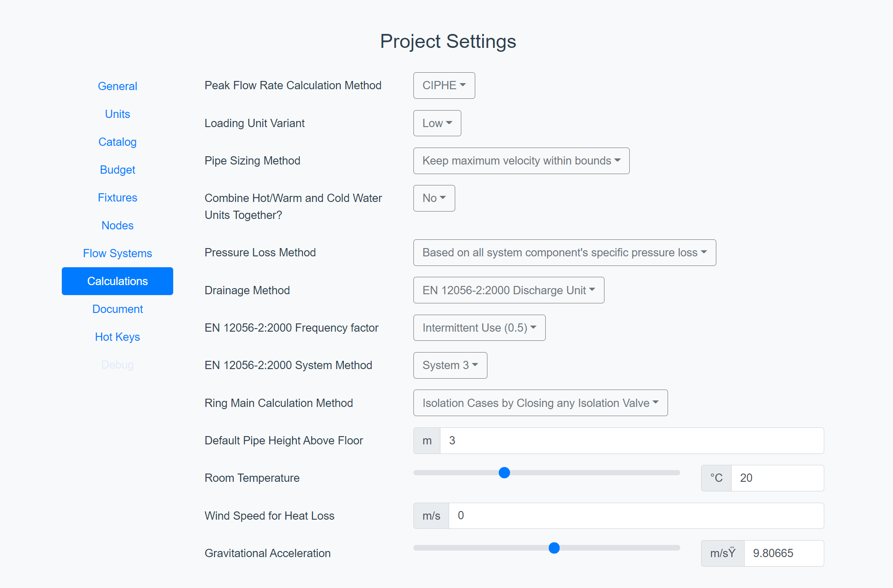Open the Combine Hot/Warm and Cold Water dropdown
Viewport: 893px width, 588px height.
coord(433,198)
